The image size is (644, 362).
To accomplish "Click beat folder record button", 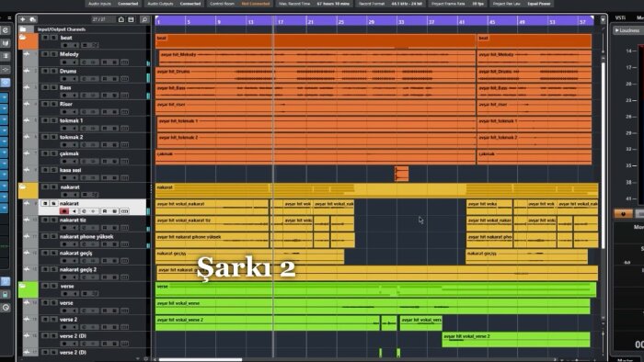I will pos(65,45).
